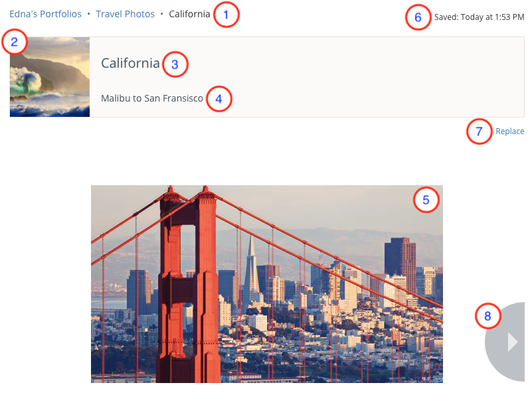This screenshot has height=393, width=532.
Task: Click the numbered callout marker 4
Action: [219, 100]
